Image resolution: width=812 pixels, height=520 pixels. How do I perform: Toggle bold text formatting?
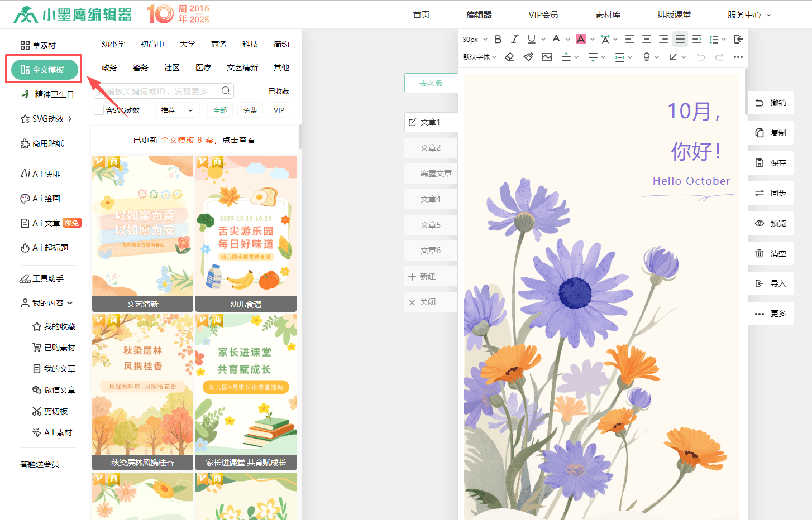[x=498, y=39]
